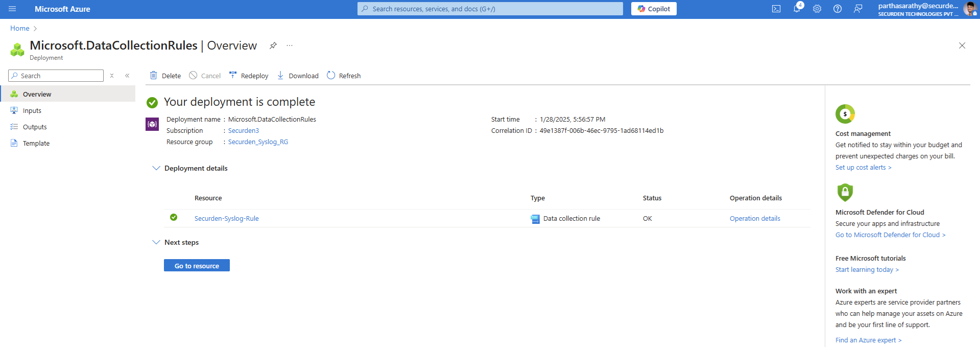Click the start time value 1/28/2025, 5:56:57 PM
The image size is (980, 347).
(x=572, y=120)
